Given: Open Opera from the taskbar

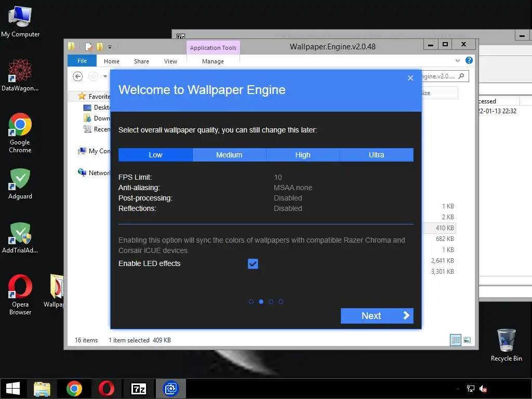Looking at the screenshot, I should pos(106,389).
